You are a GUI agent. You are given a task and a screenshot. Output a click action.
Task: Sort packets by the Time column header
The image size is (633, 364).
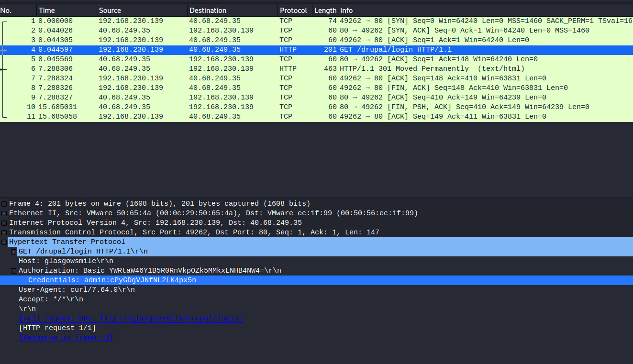click(46, 10)
